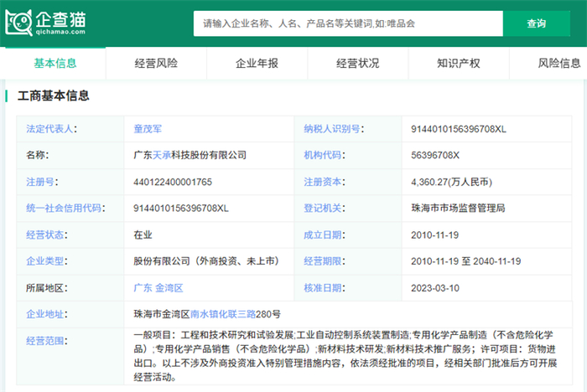Click the 机构代码 label link
Viewport: 587px width, 392px height.
point(322,155)
